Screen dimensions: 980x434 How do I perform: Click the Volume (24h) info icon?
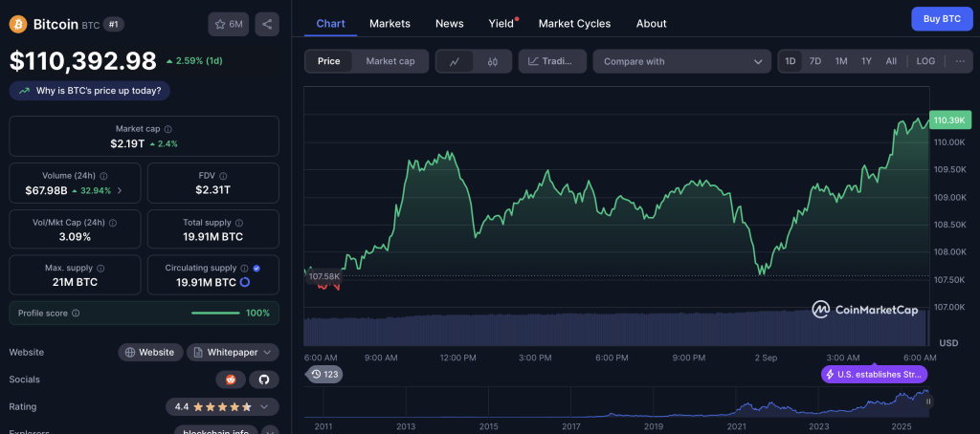point(103,176)
